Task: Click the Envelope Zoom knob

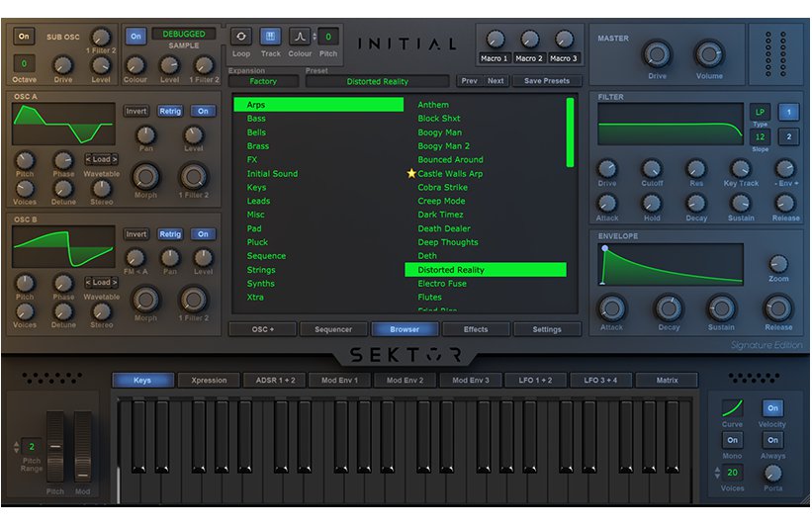Action: click(777, 265)
